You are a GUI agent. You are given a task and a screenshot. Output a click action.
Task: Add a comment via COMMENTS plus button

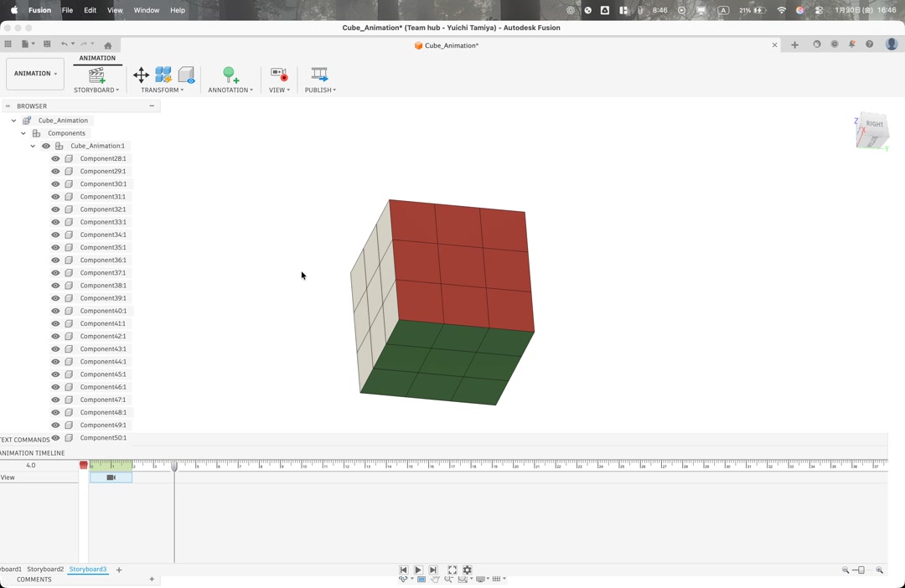[152, 580]
